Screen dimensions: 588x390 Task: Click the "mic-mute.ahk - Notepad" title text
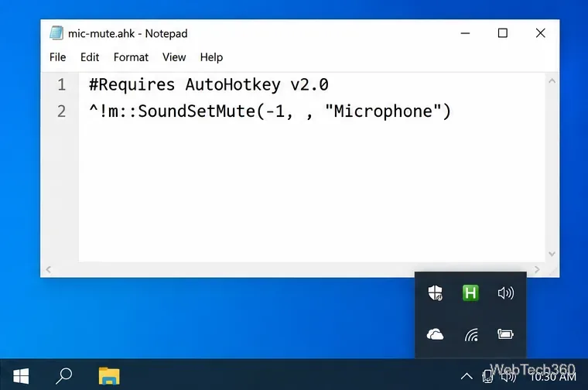tap(128, 33)
